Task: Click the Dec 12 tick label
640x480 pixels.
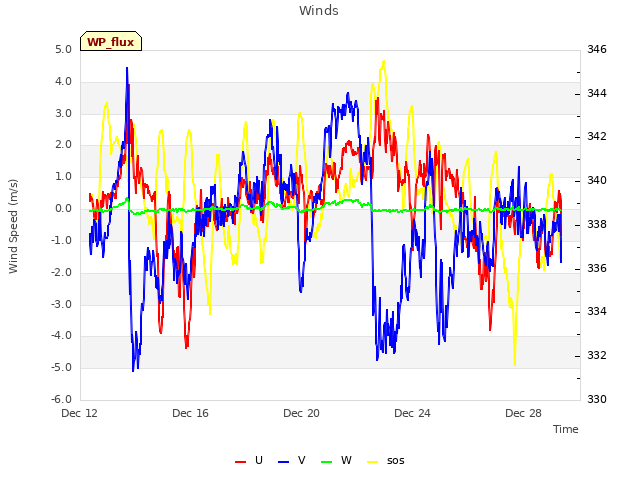Action: (x=80, y=413)
